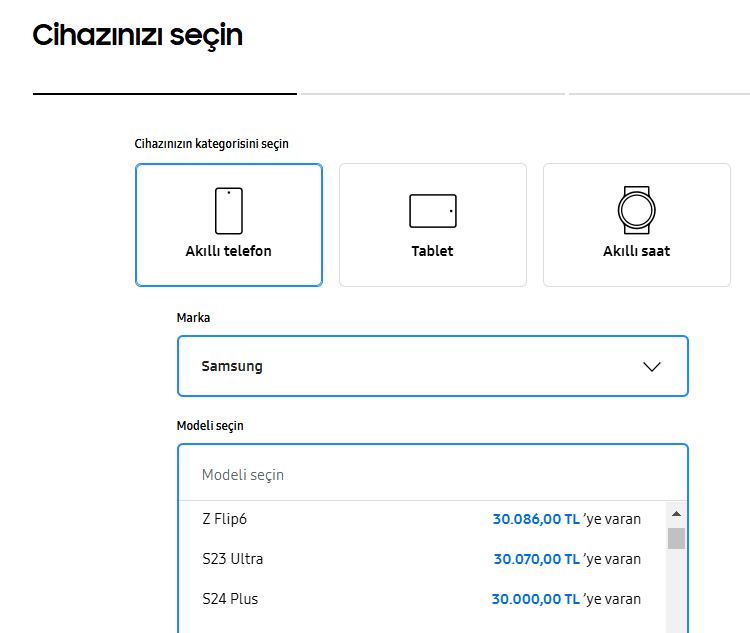
Task: Click the model list scroll-up arrow
Action: [676, 514]
